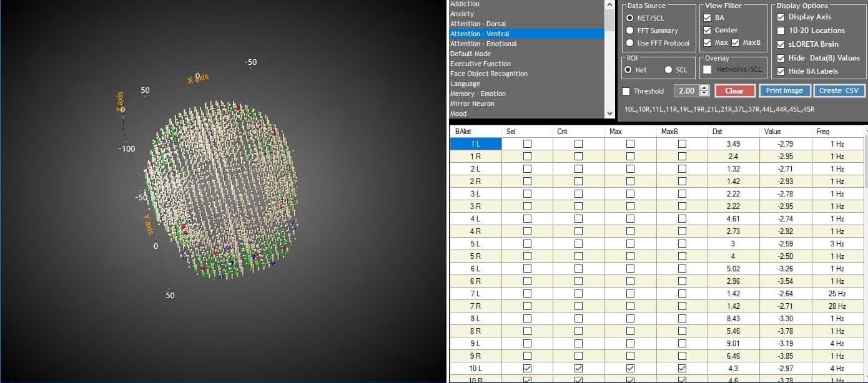Click the Print Image button
Viewport: 868px width, 383px height.
[x=784, y=91]
